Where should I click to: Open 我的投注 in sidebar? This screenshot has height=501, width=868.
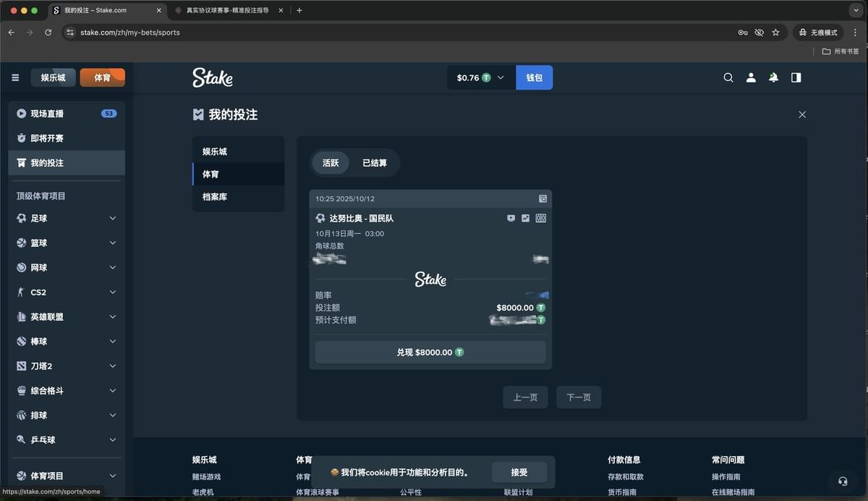click(x=67, y=163)
